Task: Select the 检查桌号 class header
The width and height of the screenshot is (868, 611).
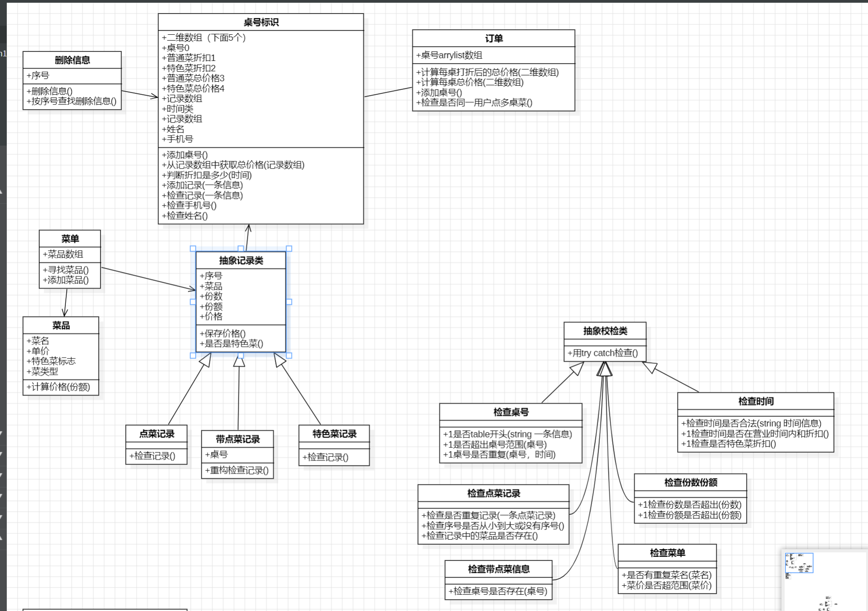Action: [x=511, y=412]
